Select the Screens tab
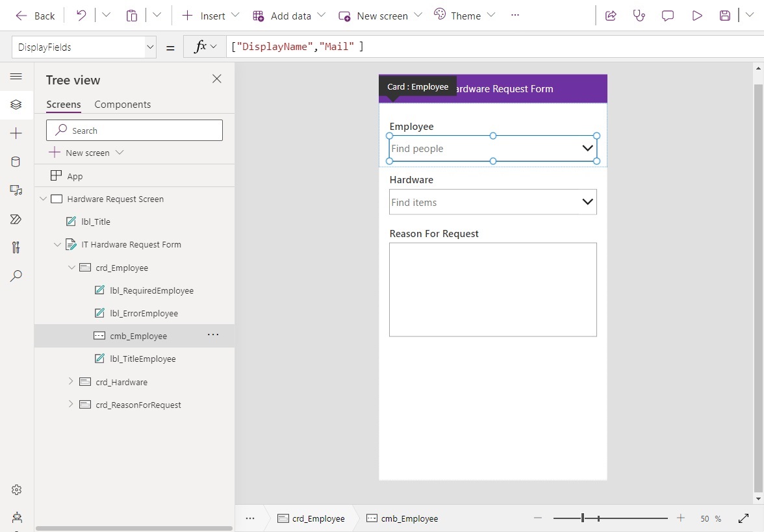 tap(62, 104)
